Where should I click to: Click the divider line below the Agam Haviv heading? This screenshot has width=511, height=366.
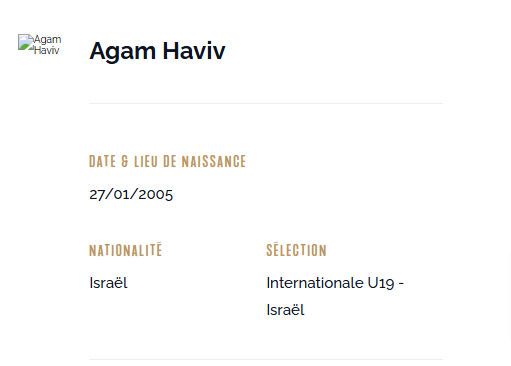point(266,103)
